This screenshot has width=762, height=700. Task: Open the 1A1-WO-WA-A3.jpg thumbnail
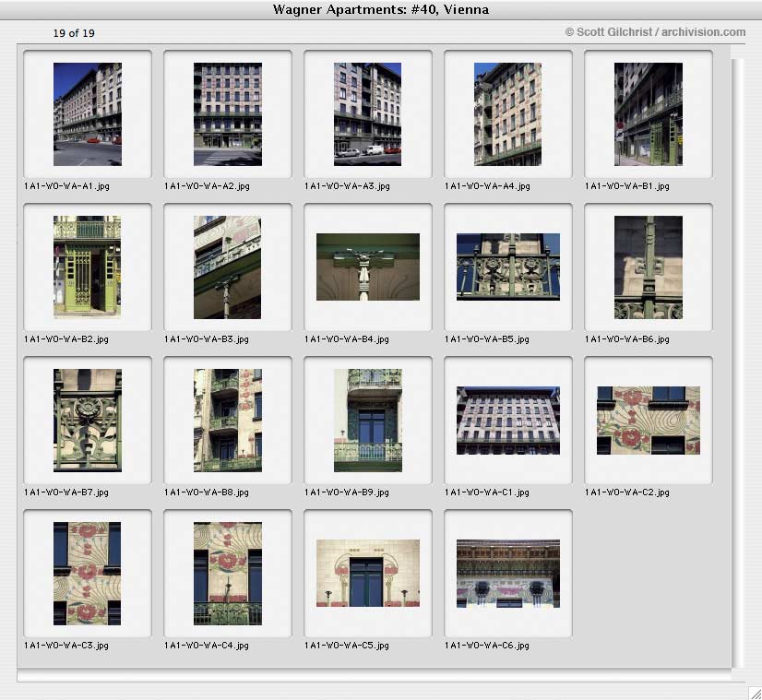click(367, 114)
